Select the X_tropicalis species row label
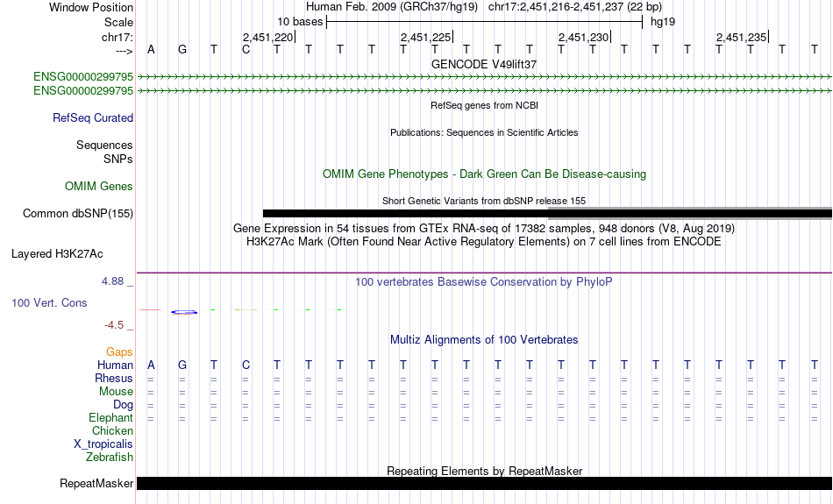This screenshot has width=833, height=504. tap(103, 444)
